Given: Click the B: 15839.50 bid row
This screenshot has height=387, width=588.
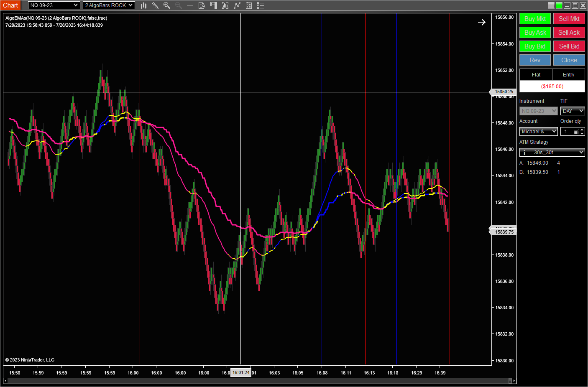Looking at the screenshot, I should [x=540, y=172].
